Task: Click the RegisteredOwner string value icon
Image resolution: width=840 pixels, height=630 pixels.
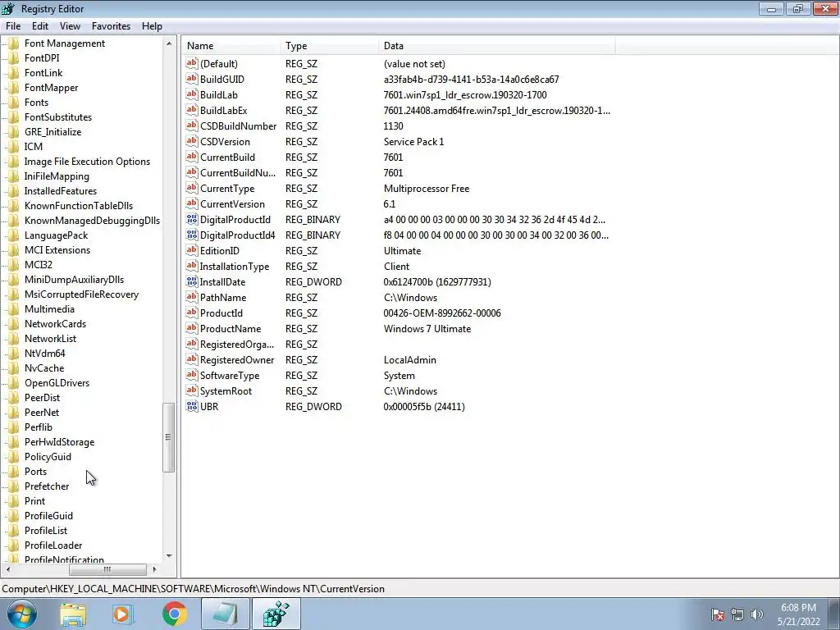Action: (x=192, y=359)
